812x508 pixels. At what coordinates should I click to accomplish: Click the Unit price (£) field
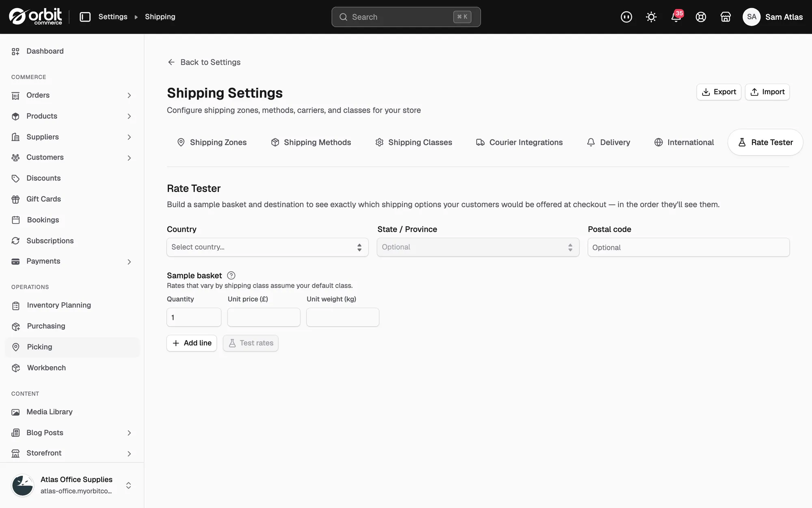pos(264,317)
